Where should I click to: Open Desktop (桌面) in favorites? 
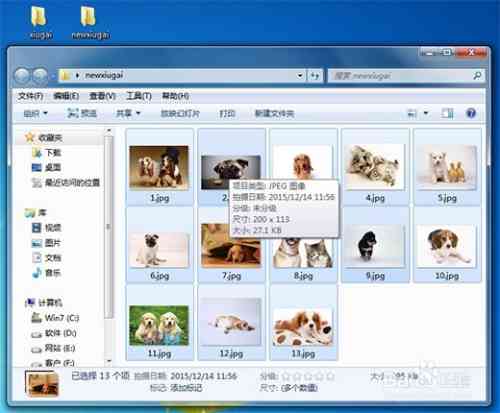(47, 167)
